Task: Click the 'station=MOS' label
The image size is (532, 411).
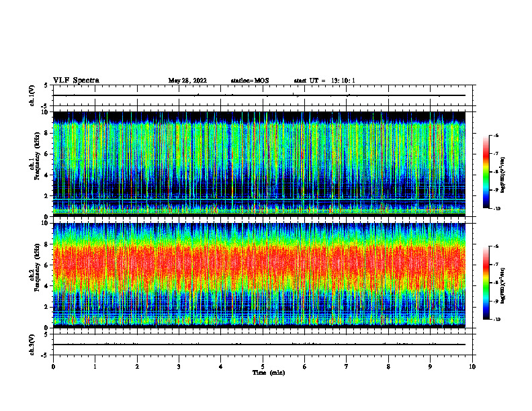Action: tap(250, 81)
